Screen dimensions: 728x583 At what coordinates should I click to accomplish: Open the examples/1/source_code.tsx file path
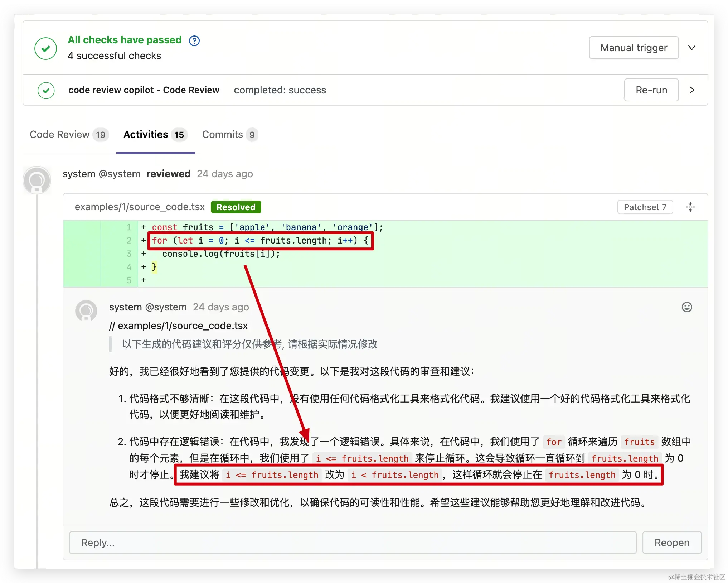point(140,207)
